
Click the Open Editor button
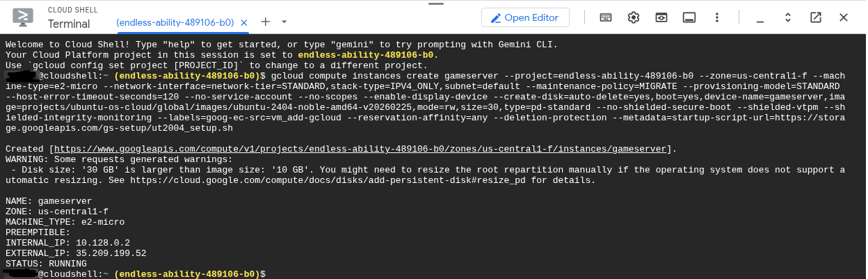tap(525, 17)
